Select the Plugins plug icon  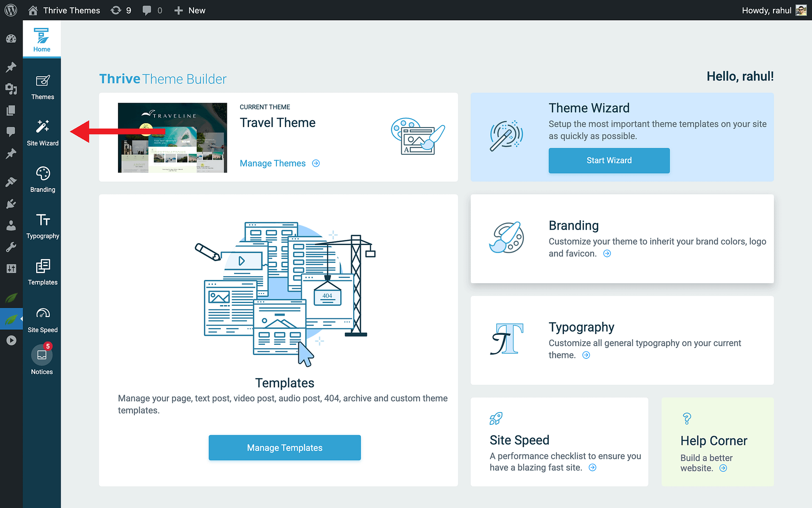tap(11, 204)
